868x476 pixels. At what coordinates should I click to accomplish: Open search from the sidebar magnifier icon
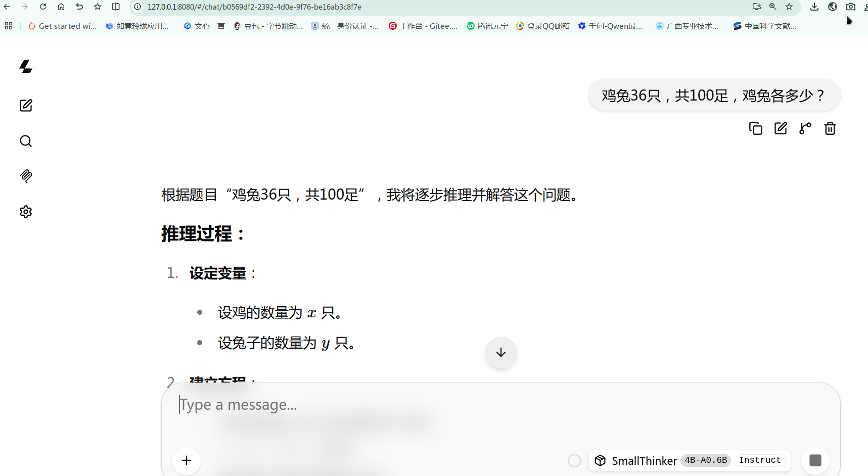[x=26, y=141]
